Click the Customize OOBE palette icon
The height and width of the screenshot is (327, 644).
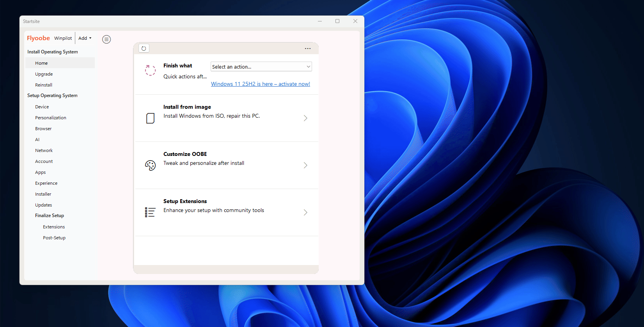(x=150, y=165)
